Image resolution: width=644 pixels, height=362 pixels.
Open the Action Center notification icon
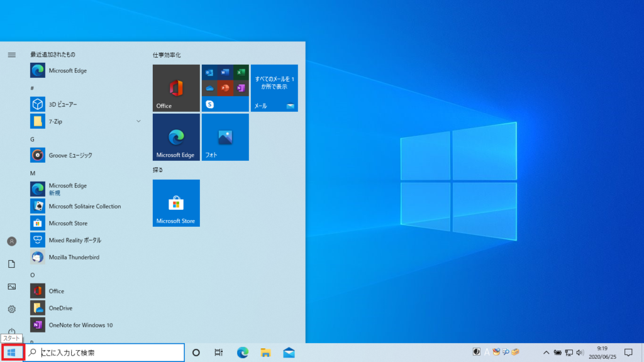(628, 353)
